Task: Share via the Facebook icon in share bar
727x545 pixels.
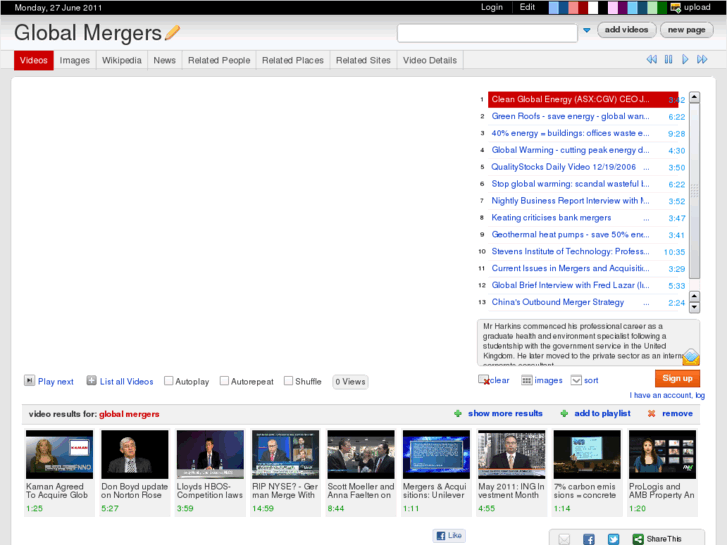Action: click(589, 539)
